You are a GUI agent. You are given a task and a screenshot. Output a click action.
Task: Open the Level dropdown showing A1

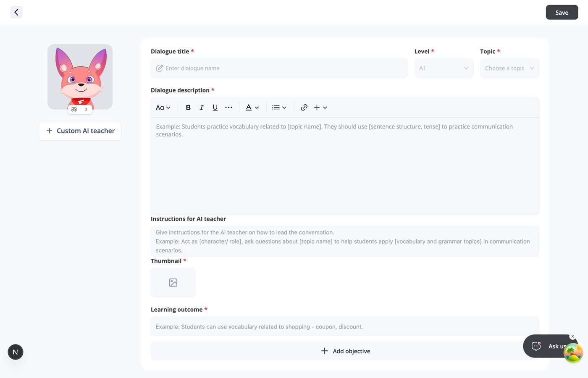[x=444, y=68]
